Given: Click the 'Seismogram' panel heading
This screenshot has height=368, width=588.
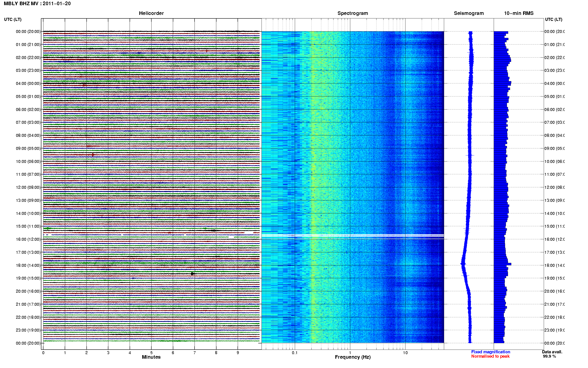Looking at the screenshot, I should click(x=469, y=13).
